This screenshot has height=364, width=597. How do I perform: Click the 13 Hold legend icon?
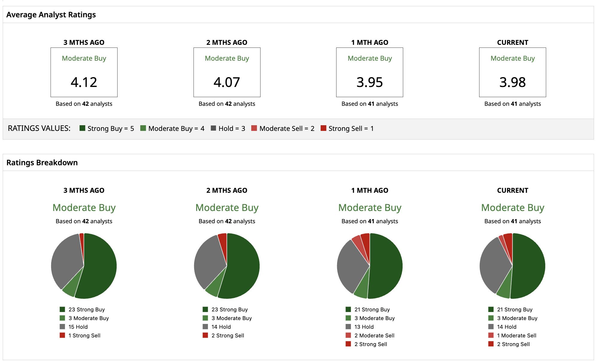coord(348,327)
